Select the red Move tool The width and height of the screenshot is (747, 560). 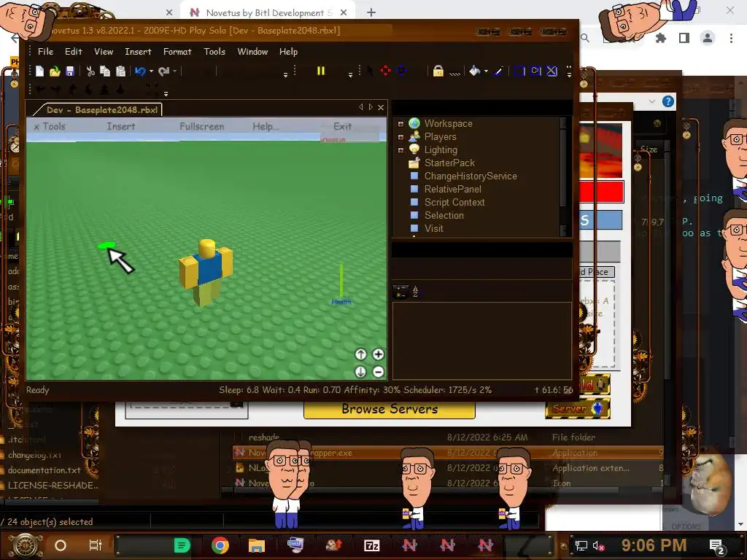click(x=385, y=71)
